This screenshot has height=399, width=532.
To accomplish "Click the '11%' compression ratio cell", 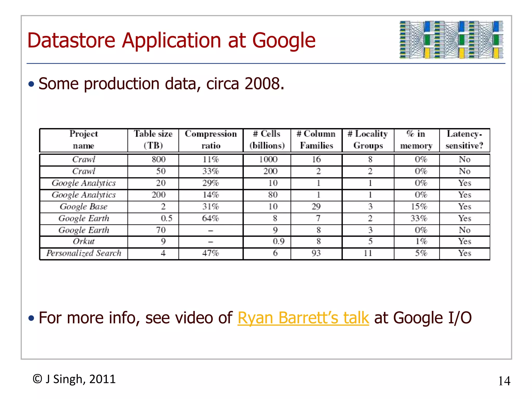I will pyautogui.click(x=211, y=159).
